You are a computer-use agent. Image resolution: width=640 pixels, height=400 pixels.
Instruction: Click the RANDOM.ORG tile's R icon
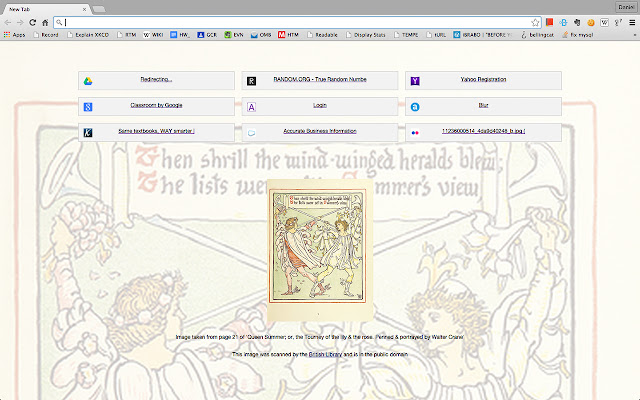[251, 81]
